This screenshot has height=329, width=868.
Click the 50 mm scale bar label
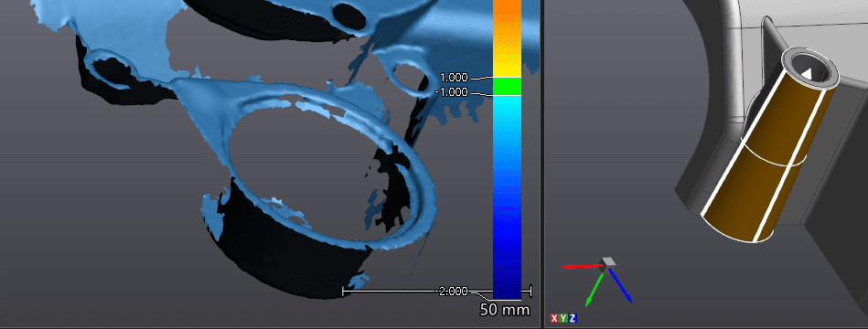[504, 310]
